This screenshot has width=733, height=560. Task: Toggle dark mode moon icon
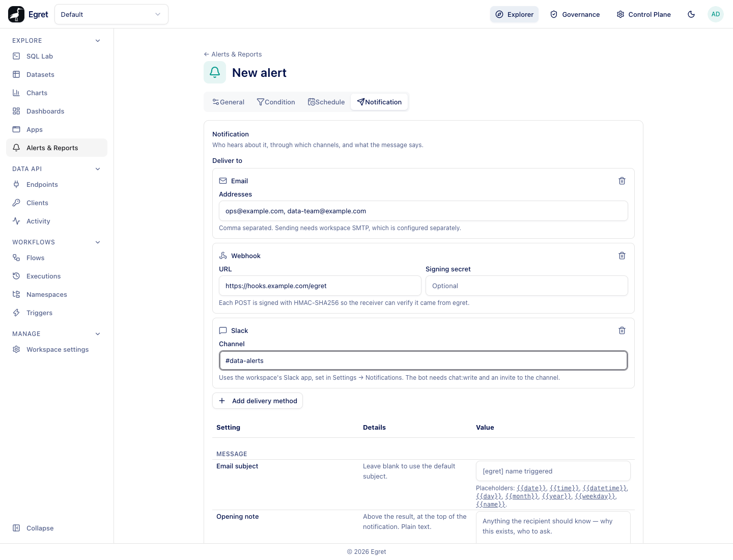point(691,14)
